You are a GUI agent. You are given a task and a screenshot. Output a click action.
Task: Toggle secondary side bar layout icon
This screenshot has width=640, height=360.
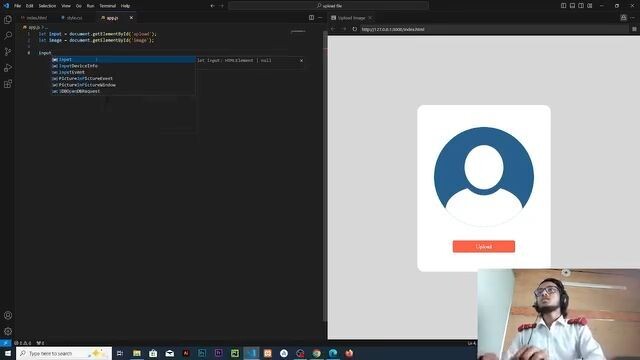point(581,6)
